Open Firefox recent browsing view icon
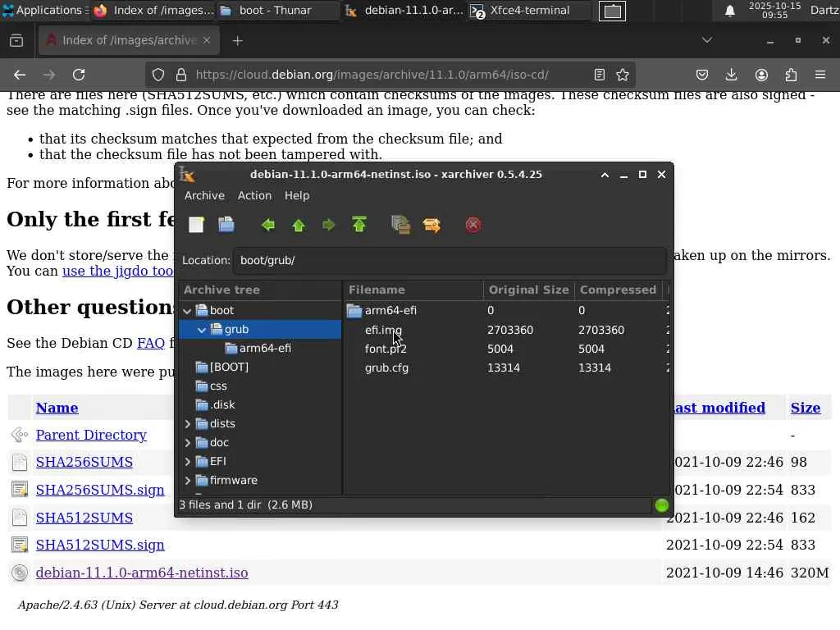Image resolution: width=840 pixels, height=630 pixels. tap(16, 41)
